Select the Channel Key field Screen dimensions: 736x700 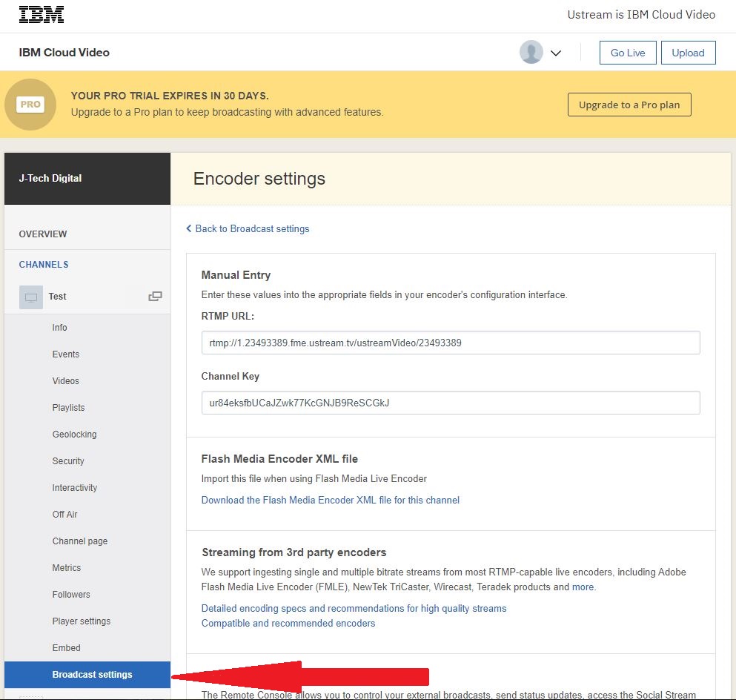(x=451, y=403)
